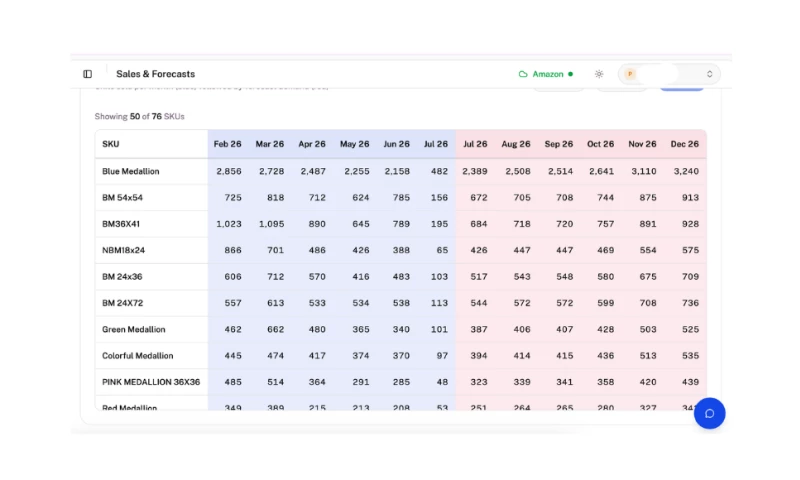
Task: Open the BM 54x54 SKU row
Action: (x=401, y=197)
